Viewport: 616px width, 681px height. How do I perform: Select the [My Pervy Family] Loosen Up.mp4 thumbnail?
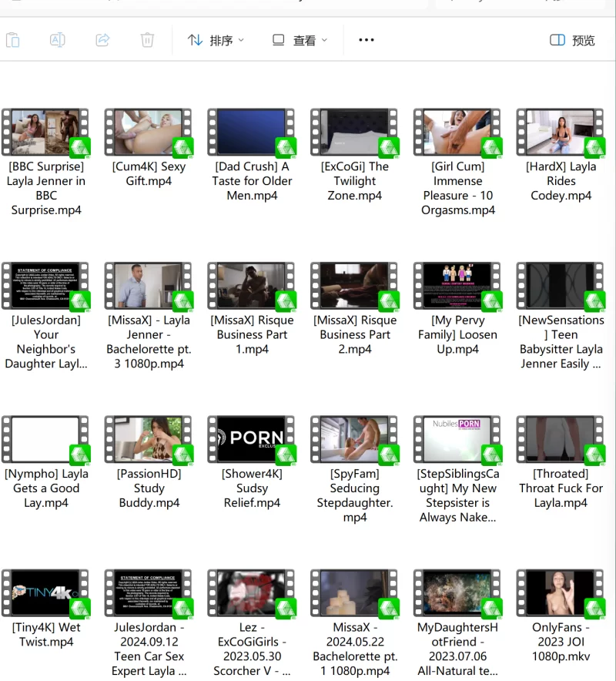pyautogui.click(x=457, y=287)
